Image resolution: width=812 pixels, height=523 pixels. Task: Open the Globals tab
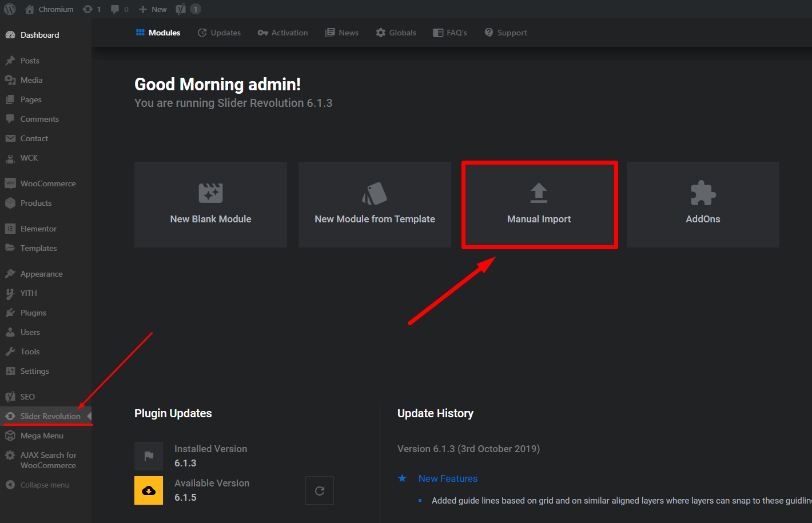point(396,33)
